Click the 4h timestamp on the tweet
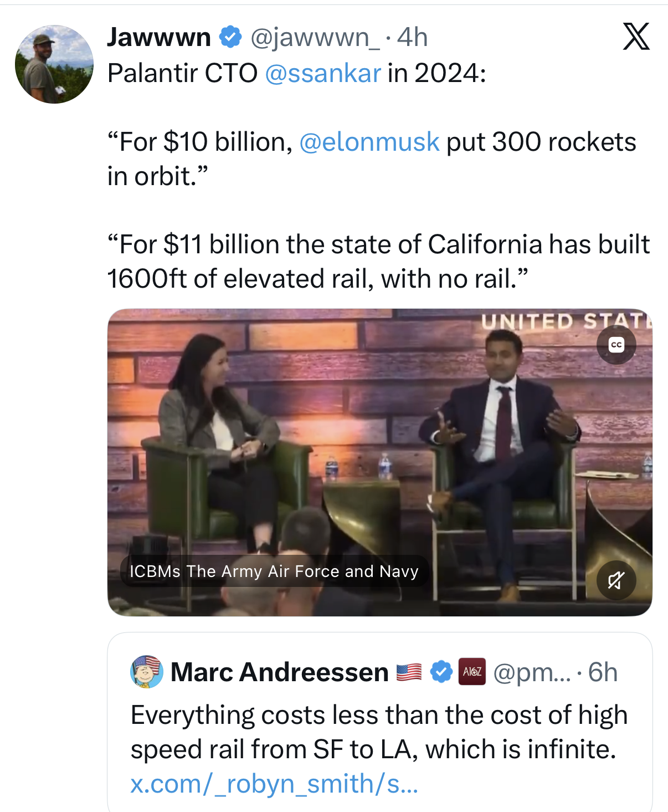 click(413, 38)
